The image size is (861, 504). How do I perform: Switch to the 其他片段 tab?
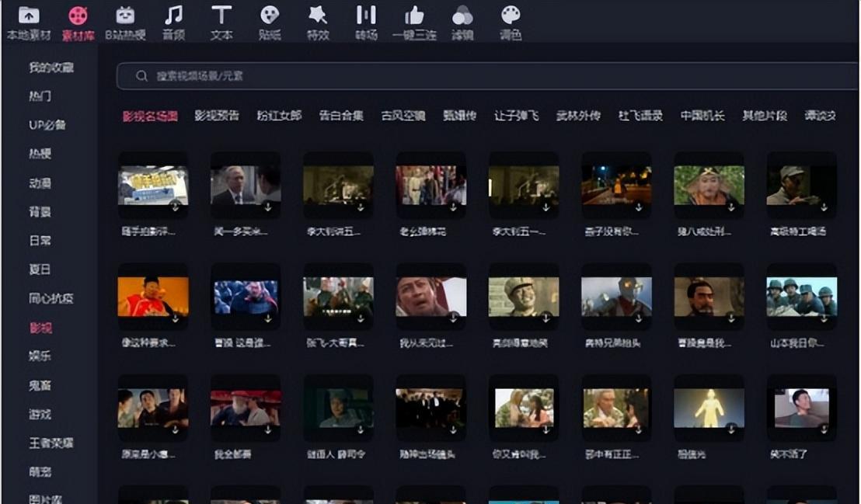[765, 116]
